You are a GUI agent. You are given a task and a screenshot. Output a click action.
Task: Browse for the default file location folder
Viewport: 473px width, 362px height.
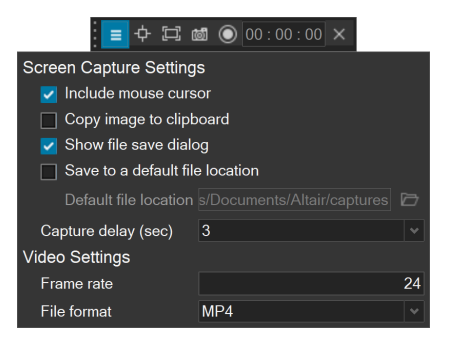(409, 199)
